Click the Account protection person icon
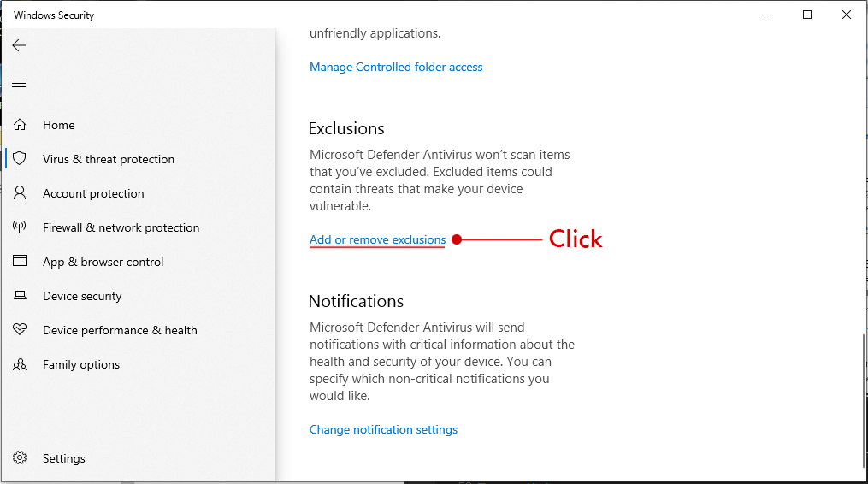 click(20, 192)
